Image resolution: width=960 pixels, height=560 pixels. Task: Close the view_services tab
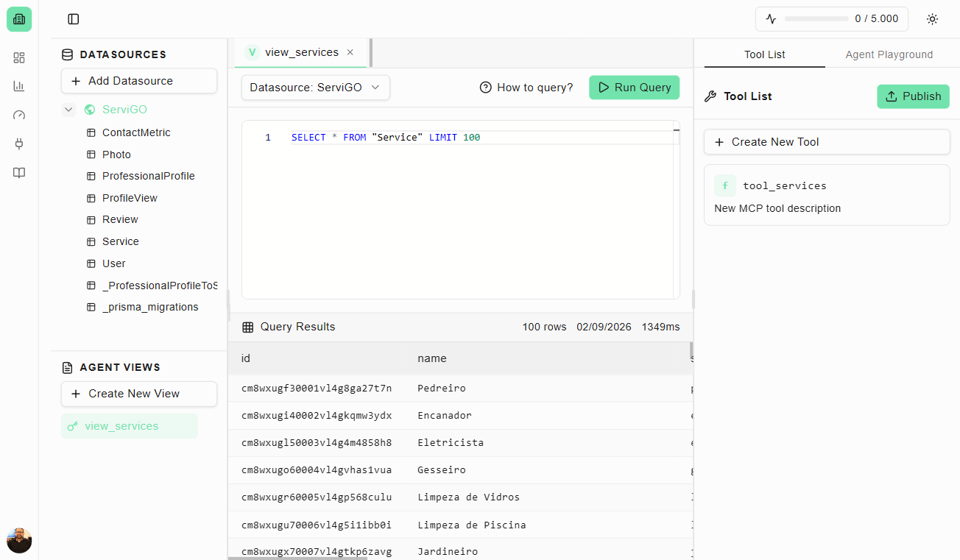click(x=350, y=52)
